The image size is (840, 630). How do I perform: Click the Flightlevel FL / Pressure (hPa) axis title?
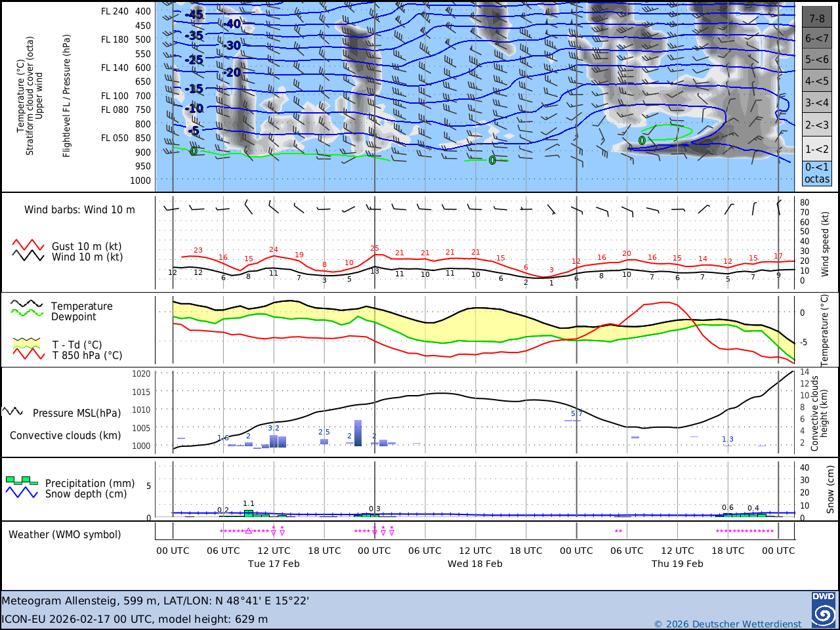[66, 96]
